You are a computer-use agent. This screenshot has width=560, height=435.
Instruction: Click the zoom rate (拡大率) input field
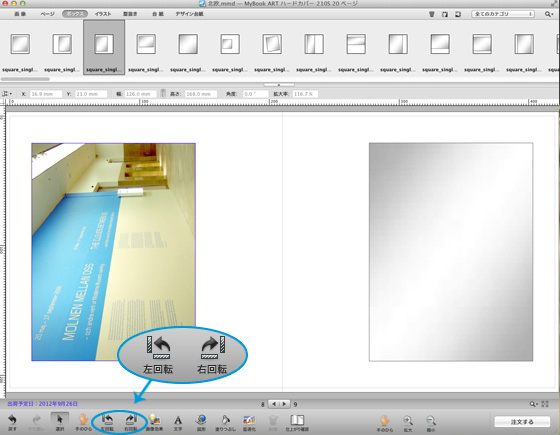pyautogui.click(x=305, y=94)
